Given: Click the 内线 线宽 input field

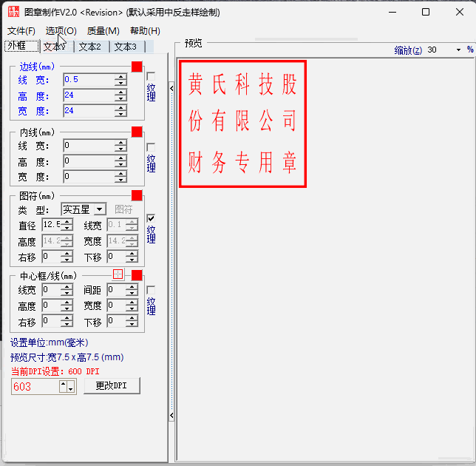Looking at the screenshot, I should coord(89,146).
